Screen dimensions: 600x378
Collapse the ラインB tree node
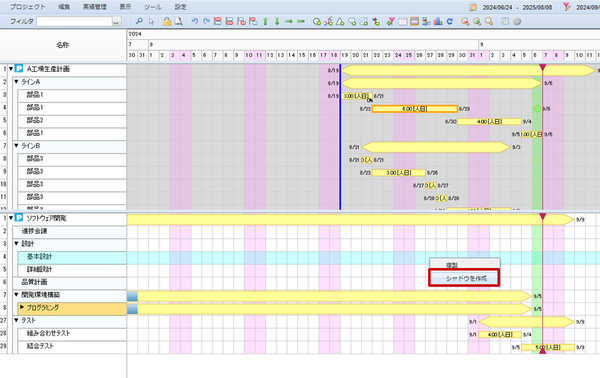[16, 146]
